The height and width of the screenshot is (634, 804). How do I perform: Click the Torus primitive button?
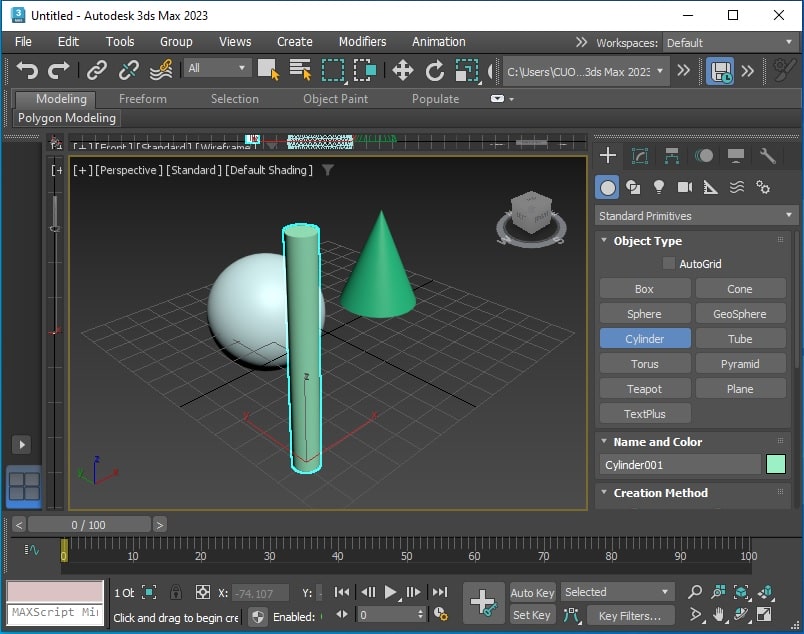[645, 364]
